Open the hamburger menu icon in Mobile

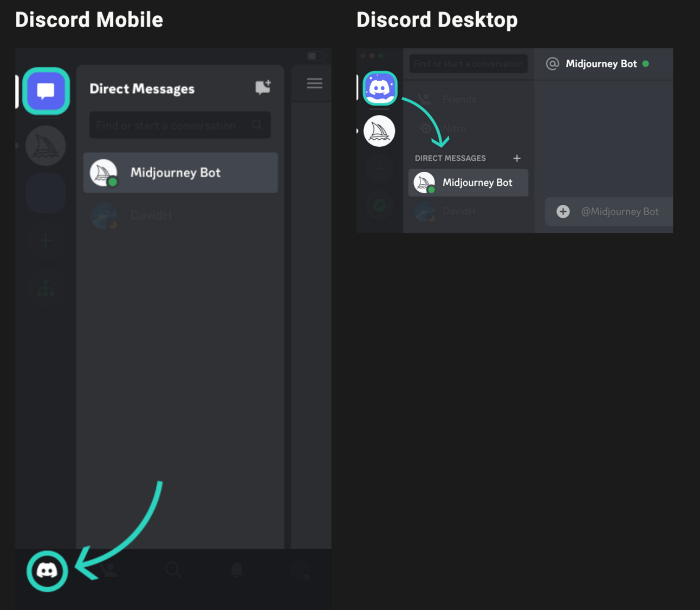point(314,83)
